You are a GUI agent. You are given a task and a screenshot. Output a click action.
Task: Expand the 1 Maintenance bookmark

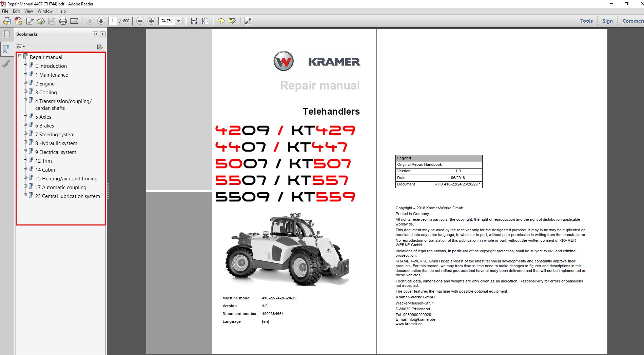[x=25, y=74]
